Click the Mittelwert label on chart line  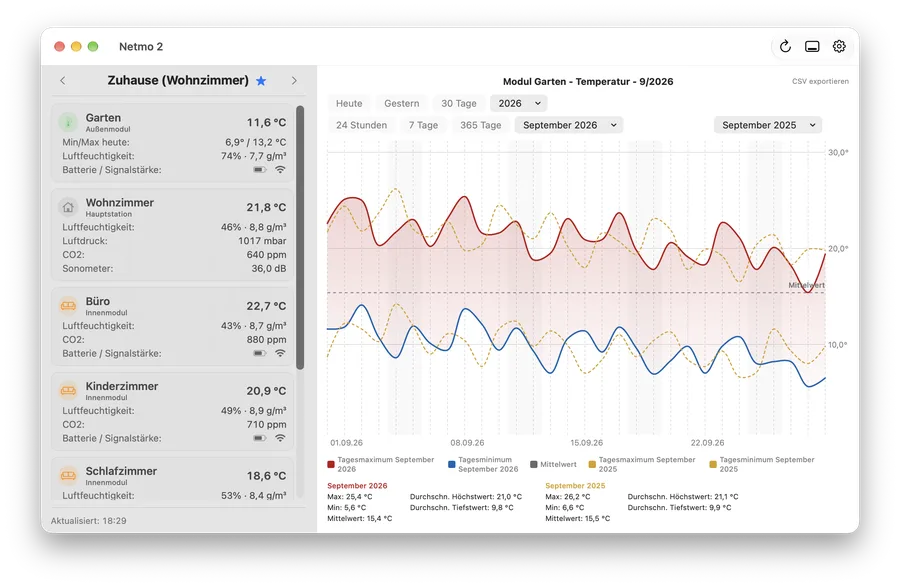(806, 285)
